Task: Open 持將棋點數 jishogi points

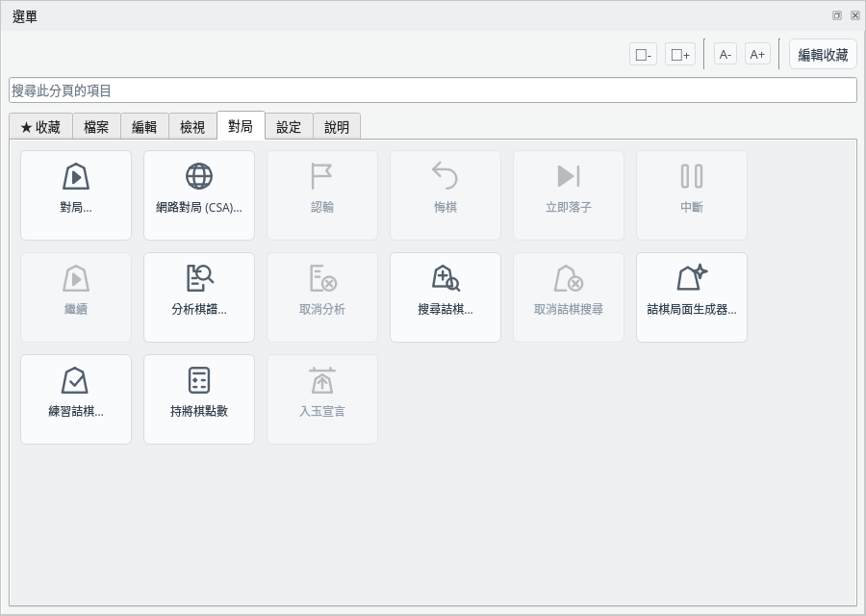Action: coord(199,399)
